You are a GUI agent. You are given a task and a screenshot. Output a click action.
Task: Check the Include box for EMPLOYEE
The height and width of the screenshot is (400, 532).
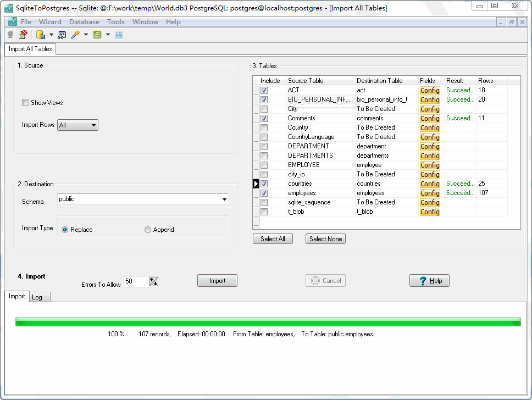(264, 165)
